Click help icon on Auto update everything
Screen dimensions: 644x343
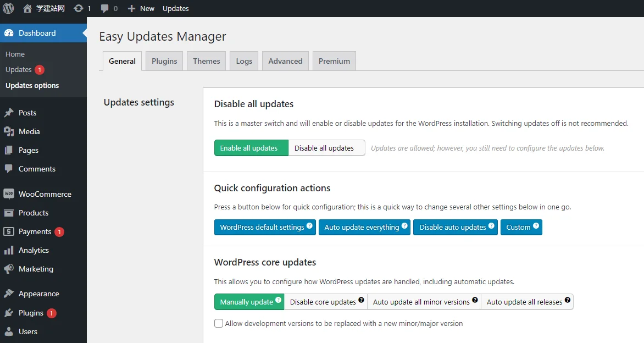(x=404, y=225)
